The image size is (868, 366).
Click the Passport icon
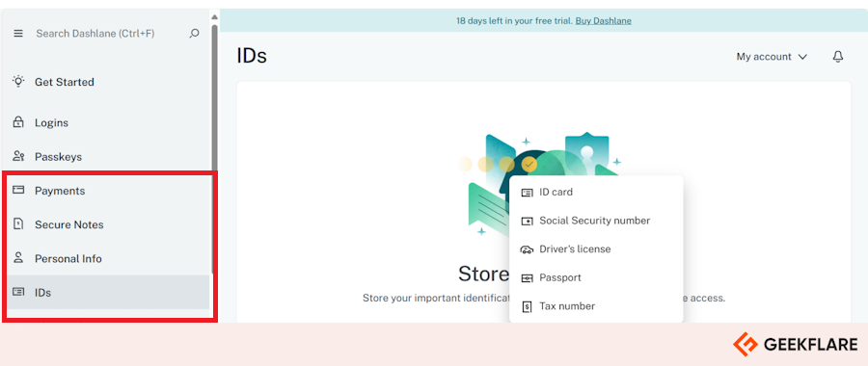pos(527,277)
